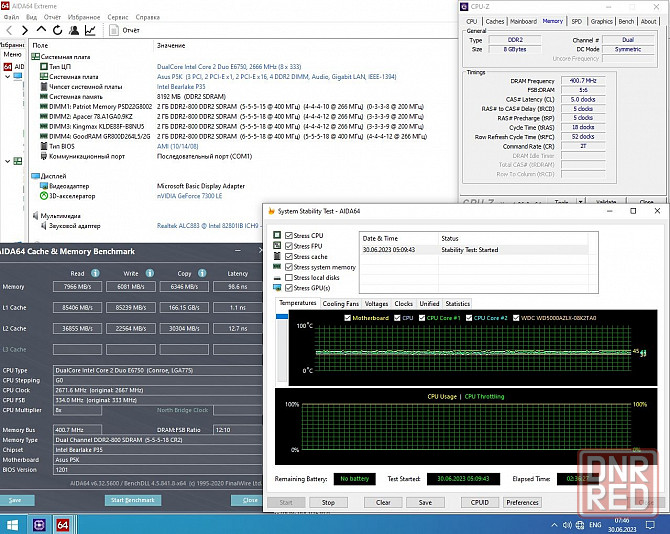Open the Asus P5K motherboard link

pos(276,76)
